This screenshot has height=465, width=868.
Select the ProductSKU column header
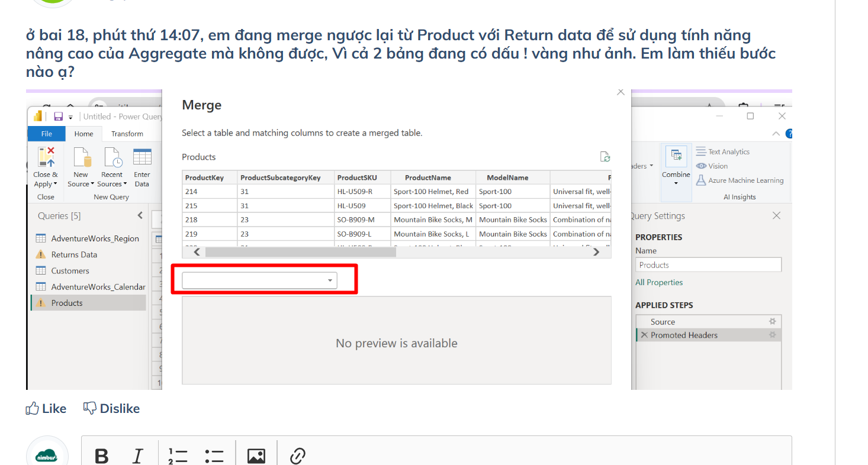pos(362,177)
